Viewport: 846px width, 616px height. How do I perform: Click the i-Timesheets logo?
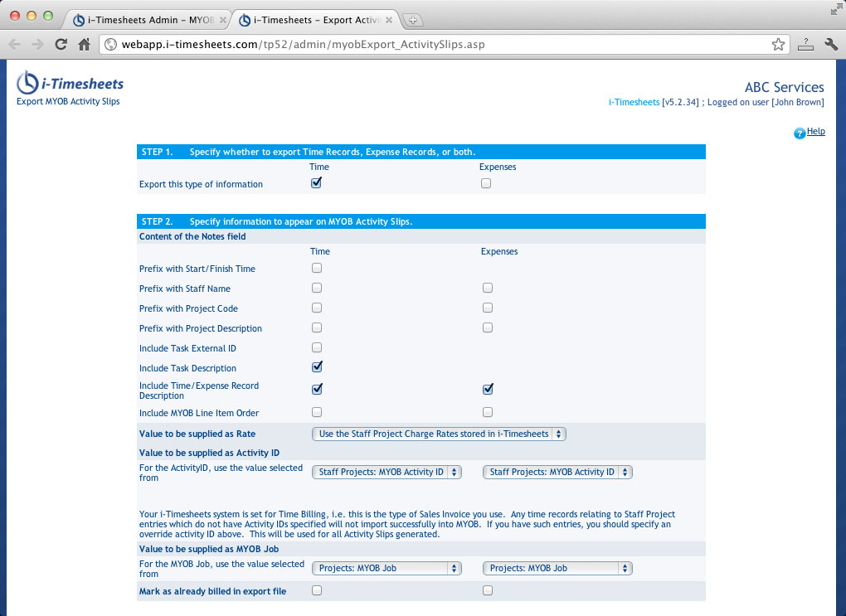(x=70, y=83)
